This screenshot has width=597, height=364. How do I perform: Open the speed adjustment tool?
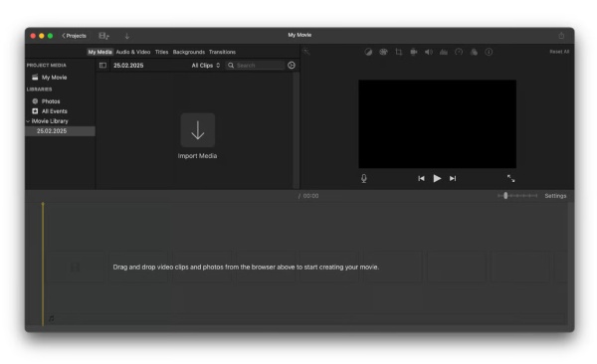coord(459,52)
